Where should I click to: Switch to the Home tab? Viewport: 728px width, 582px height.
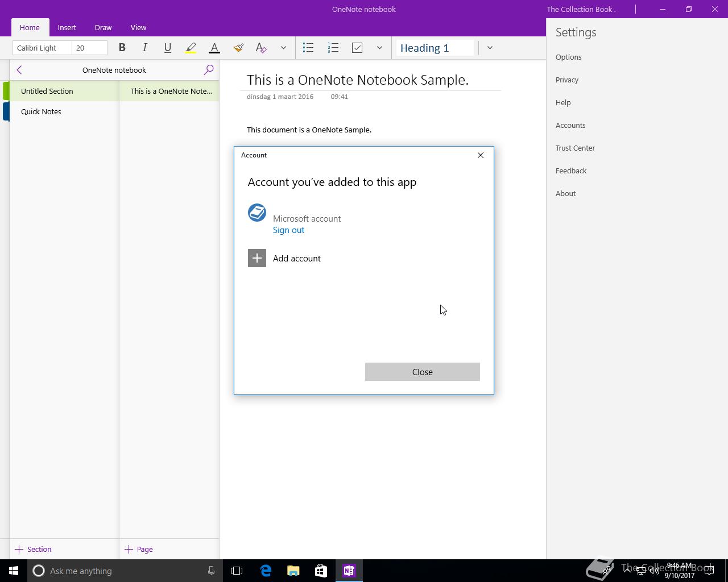tap(30, 27)
